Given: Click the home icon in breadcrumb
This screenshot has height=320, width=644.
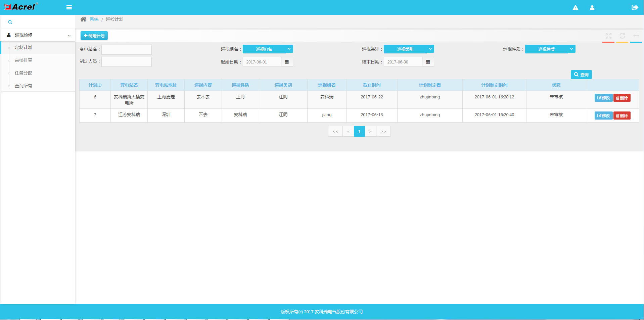Looking at the screenshot, I should click(x=83, y=19).
